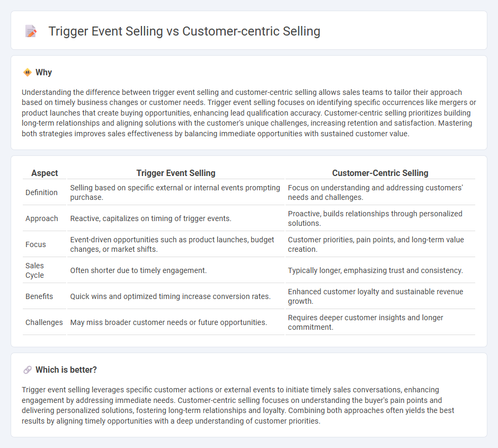
Task: Click cell 'Event-driven opportunities such as product launches'
Action: tap(176, 244)
